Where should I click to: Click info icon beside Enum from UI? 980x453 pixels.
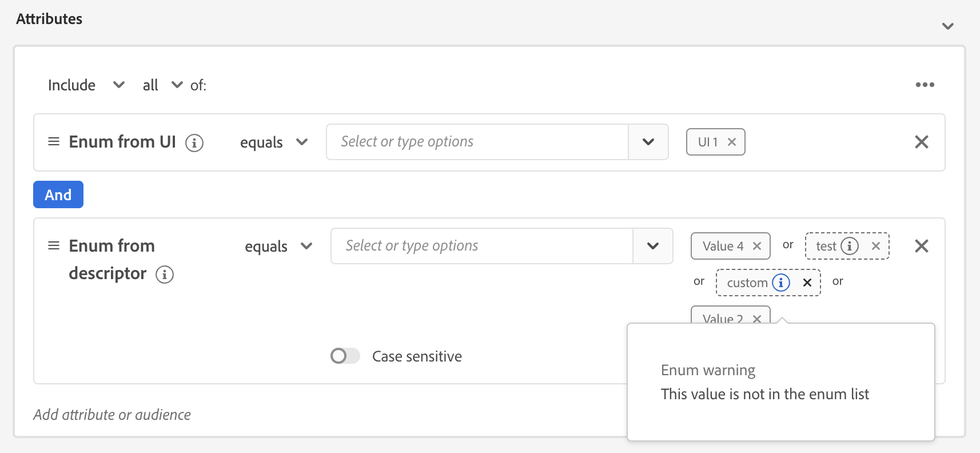click(x=194, y=143)
